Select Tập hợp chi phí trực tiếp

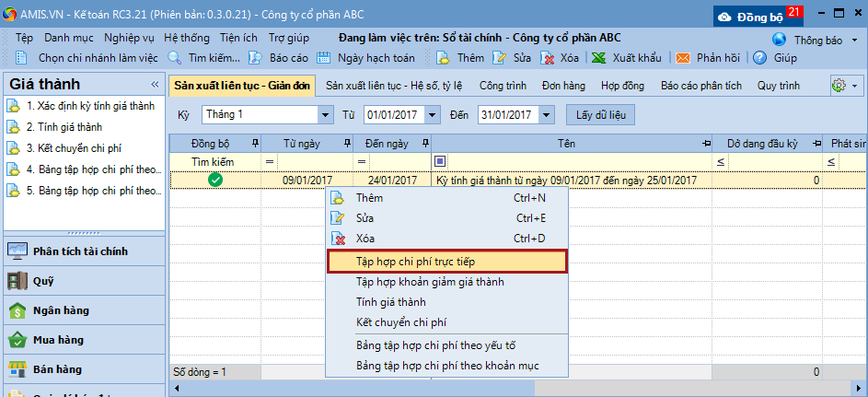tap(446, 262)
